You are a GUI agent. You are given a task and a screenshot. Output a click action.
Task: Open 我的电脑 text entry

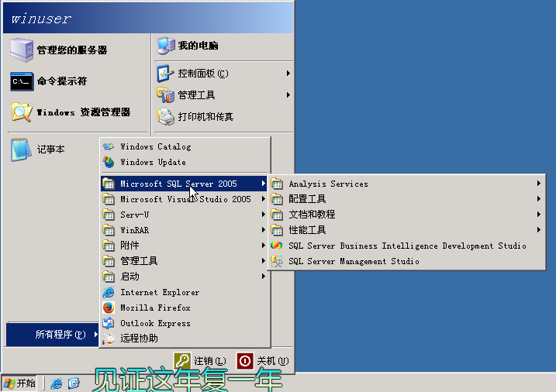click(199, 46)
